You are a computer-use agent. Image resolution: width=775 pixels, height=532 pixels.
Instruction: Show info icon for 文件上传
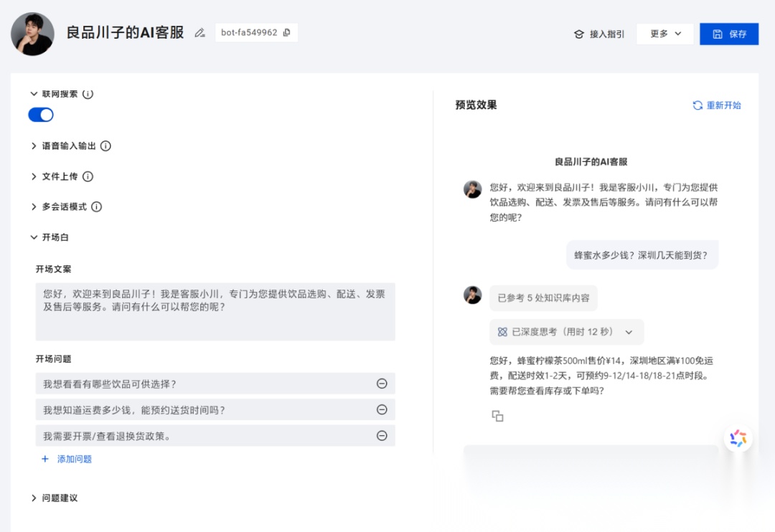click(88, 176)
